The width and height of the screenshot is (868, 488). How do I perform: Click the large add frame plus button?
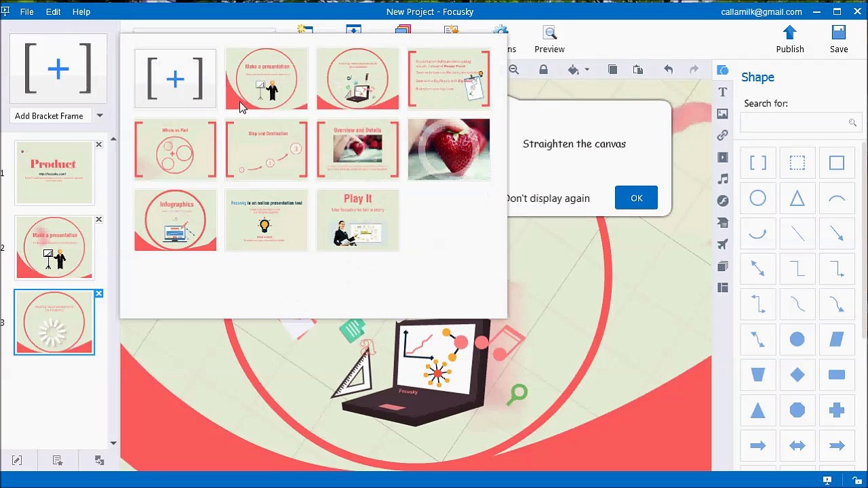click(x=58, y=68)
